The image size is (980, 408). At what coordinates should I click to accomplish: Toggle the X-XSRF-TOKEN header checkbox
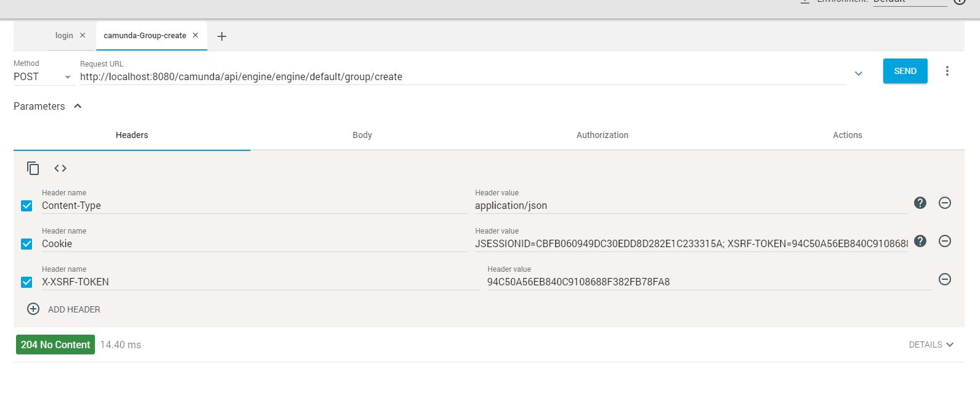point(27,282)
